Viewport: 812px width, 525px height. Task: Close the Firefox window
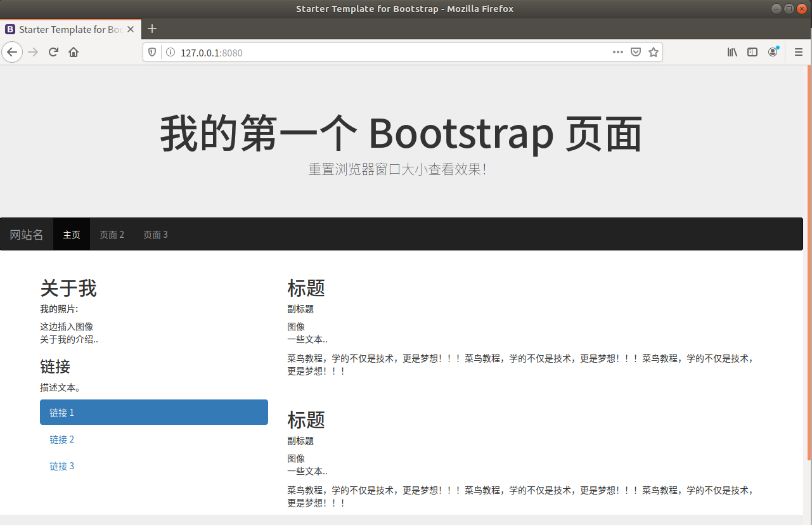click(802, 9)
